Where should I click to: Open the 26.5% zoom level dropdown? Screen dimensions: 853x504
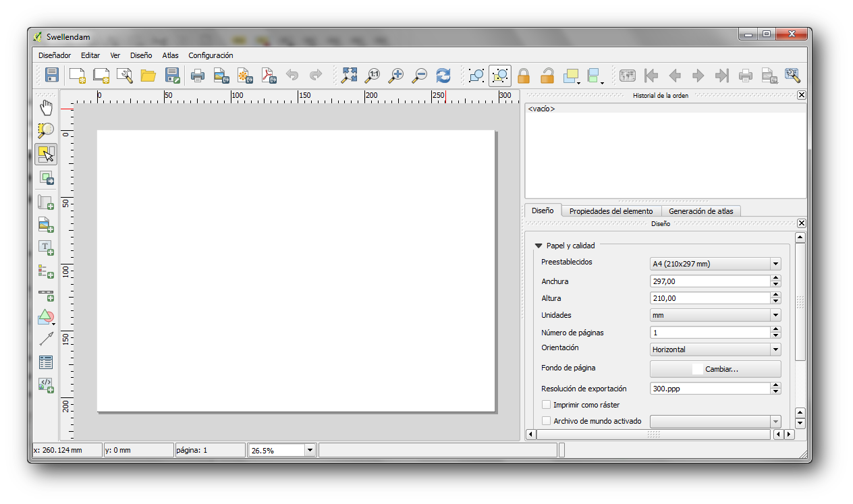pos(310,450)
